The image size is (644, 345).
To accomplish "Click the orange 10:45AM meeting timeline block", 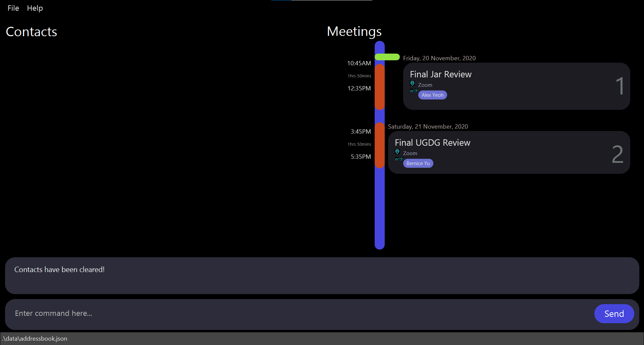I will (380, 87).
